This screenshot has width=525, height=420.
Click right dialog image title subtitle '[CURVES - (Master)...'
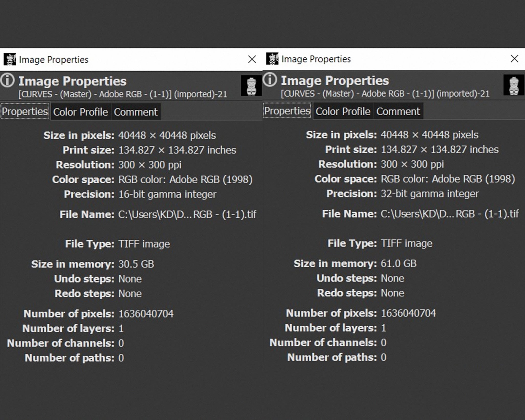385,94
